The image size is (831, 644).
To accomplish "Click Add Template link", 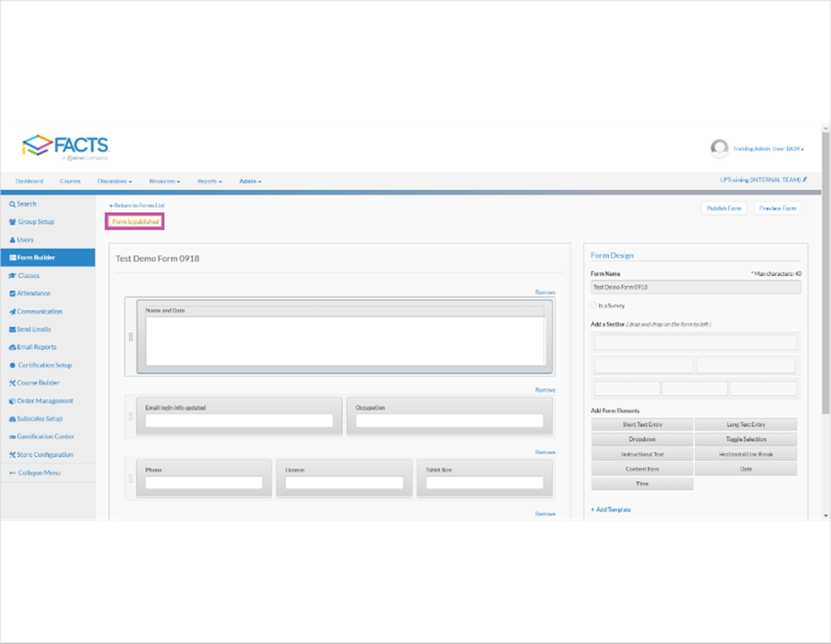I will (611, 510).
